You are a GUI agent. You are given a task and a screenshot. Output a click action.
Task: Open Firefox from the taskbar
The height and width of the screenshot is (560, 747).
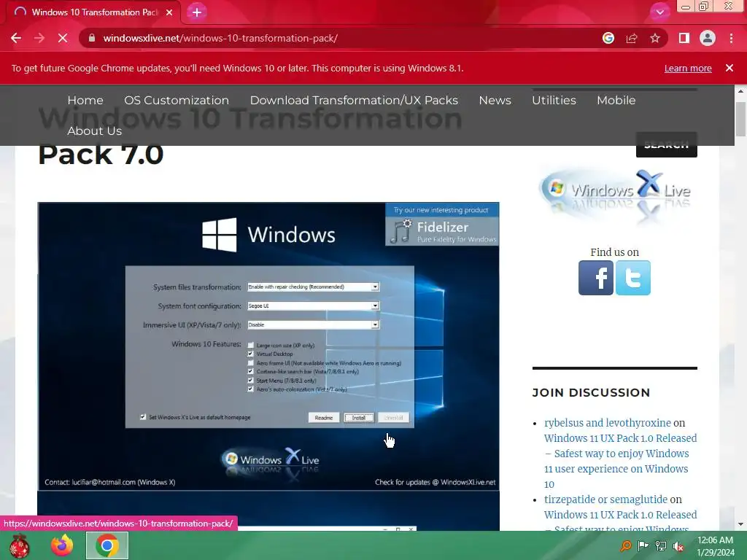coord(63,545)
